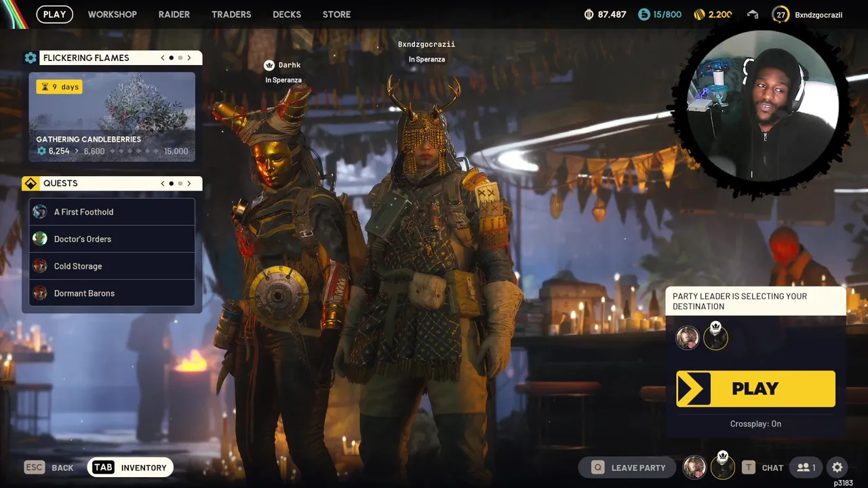The image size is (868, 488).
Task: Go to next Quests page arrow
Action: 189,183
